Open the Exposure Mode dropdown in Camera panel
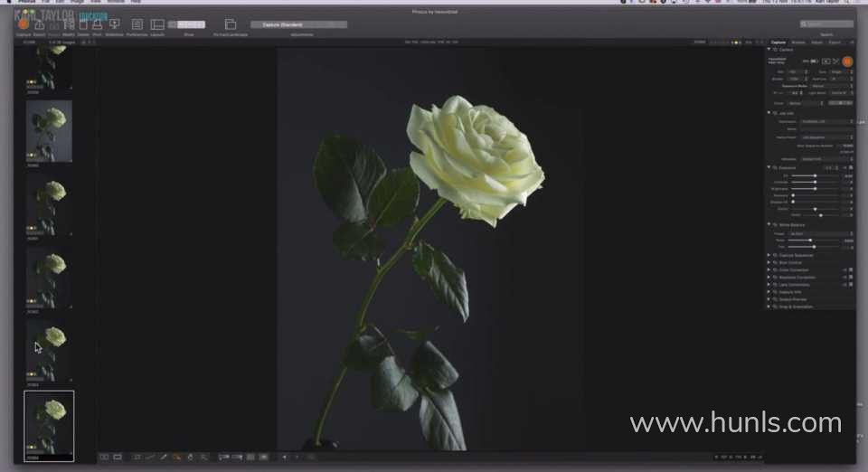 pyautogui.click(x=832, y=86)
